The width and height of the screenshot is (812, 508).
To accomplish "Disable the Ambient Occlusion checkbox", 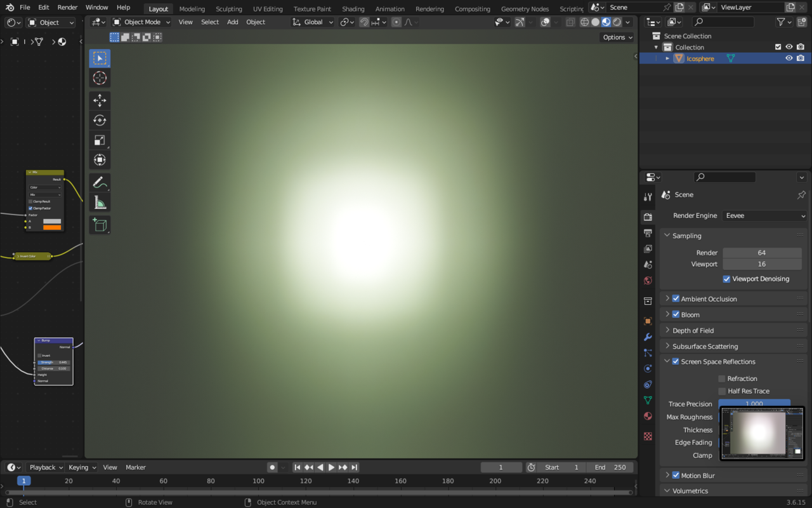I will pyautogui.click(x=676, y=298).
